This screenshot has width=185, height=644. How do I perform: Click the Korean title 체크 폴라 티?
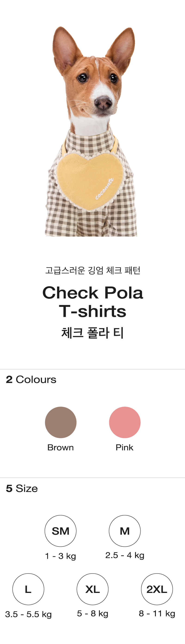point(92,333)
